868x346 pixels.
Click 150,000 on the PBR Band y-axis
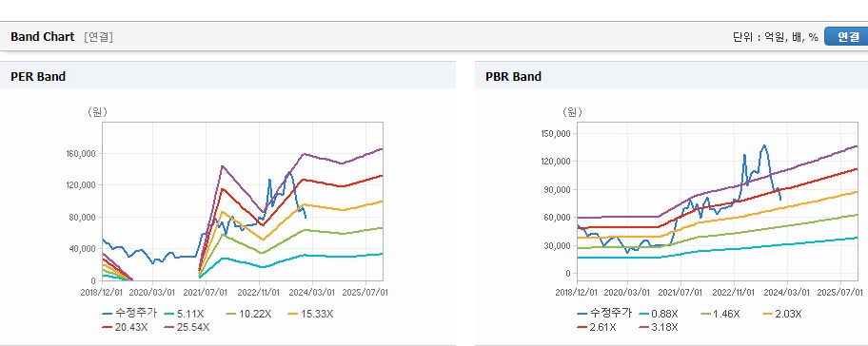click(557, 133)
